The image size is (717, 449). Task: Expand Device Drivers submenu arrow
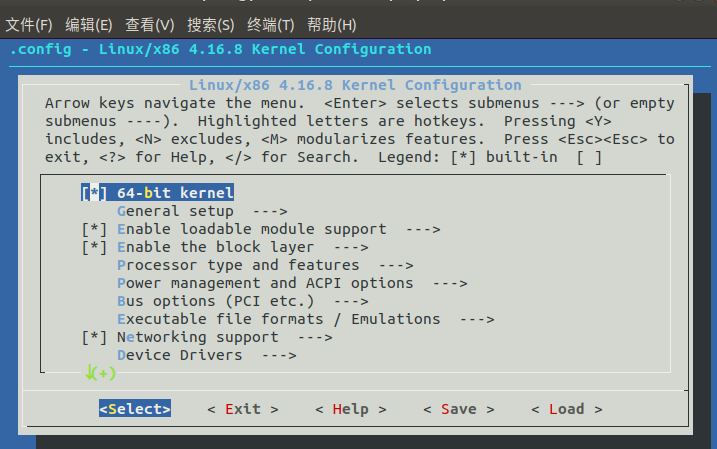[279, 355]
